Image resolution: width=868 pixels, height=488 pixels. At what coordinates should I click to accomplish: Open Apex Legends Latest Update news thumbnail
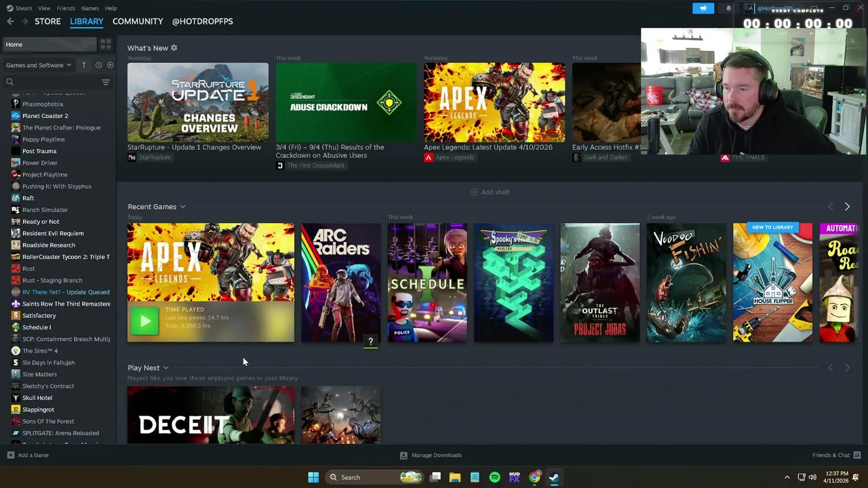(x=494, y=102)
